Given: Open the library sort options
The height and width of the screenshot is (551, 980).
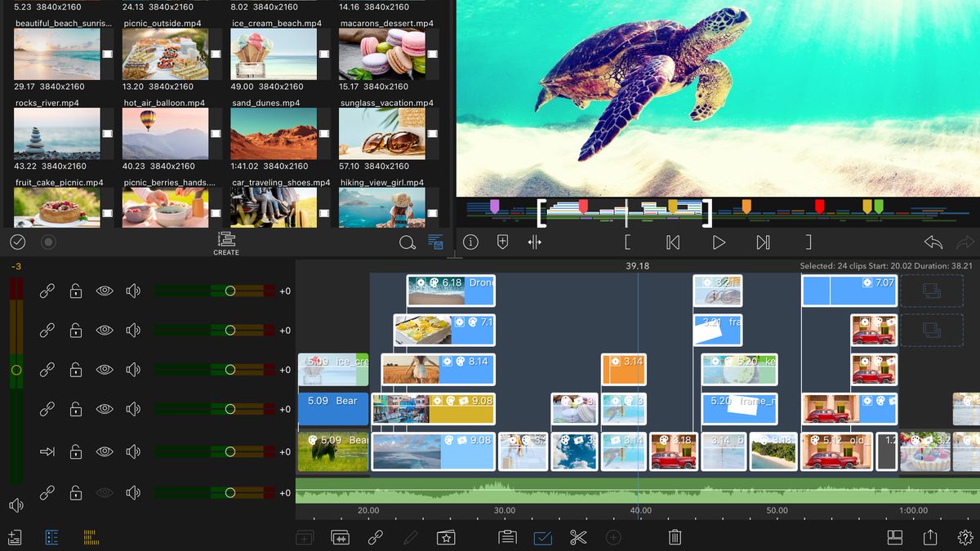Looking at the screenshot, I should 436,242.
